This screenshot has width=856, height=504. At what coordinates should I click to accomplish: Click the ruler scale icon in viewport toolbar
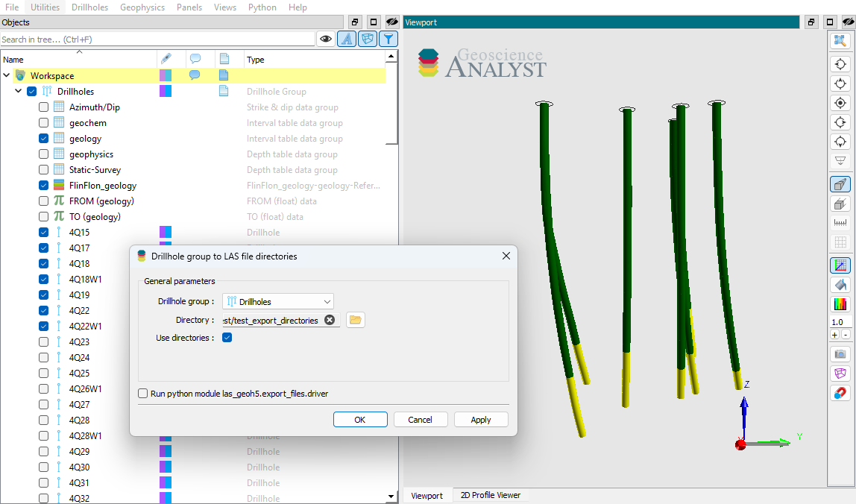tap(840, 223)
